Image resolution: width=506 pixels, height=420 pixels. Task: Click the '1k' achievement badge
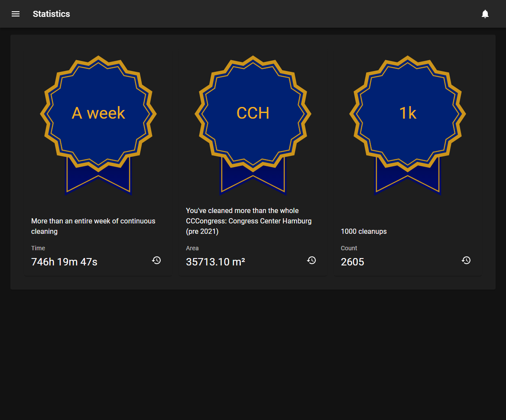click(x=408, y=126)
